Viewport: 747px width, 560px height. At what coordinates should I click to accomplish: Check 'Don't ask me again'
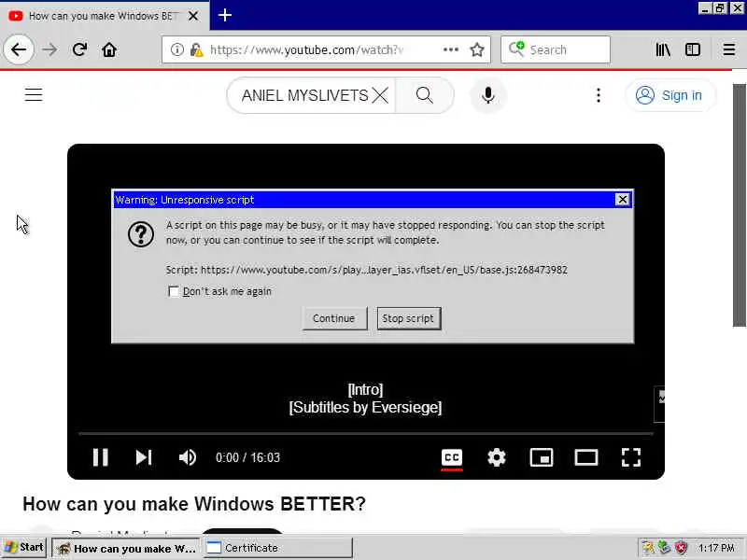(174, 291)
